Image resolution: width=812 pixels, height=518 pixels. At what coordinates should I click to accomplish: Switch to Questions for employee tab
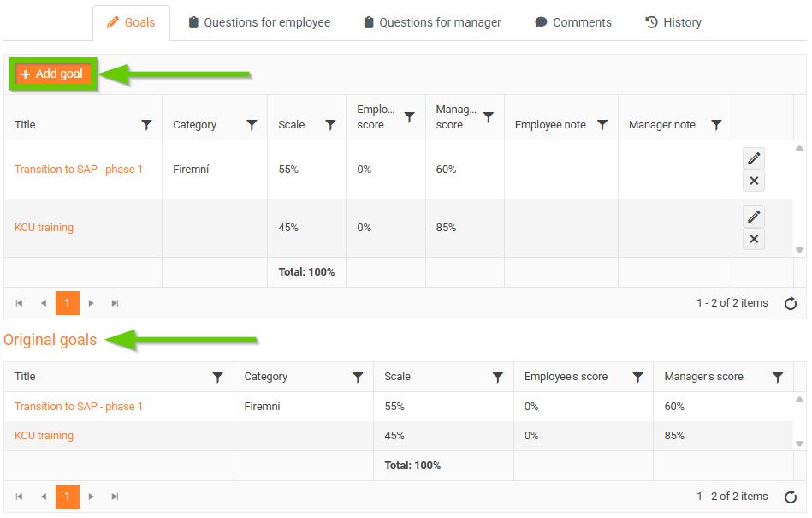click(259, 22)
